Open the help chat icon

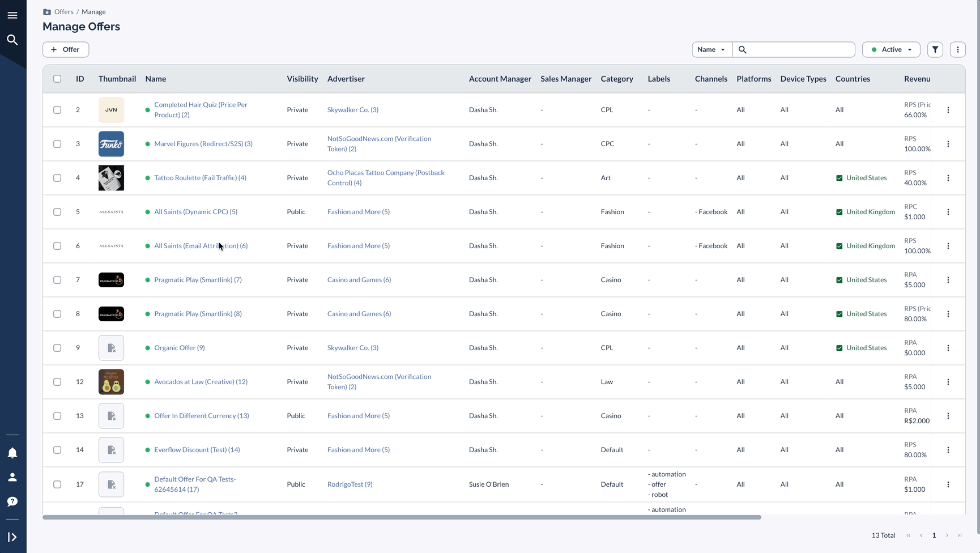12,501
